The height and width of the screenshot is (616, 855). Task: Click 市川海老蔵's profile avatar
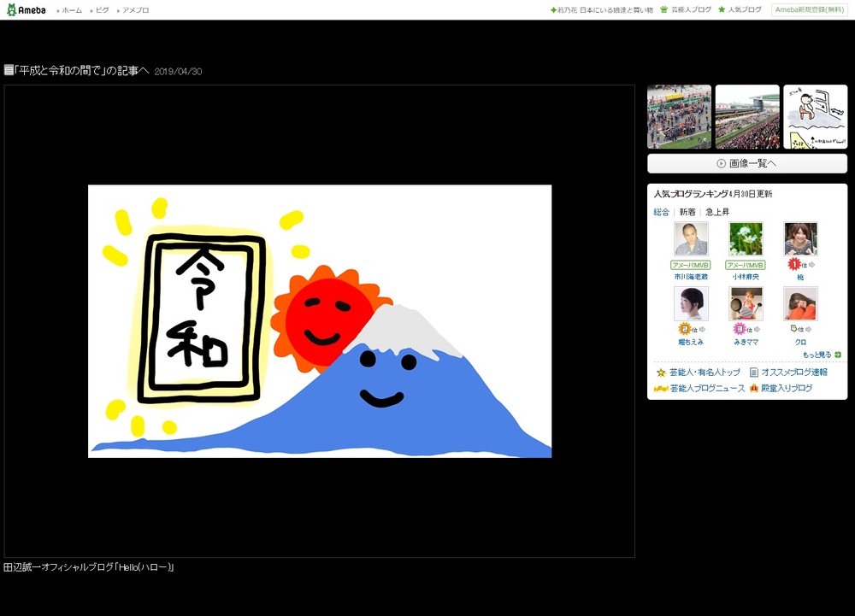[x=691, y=239]
